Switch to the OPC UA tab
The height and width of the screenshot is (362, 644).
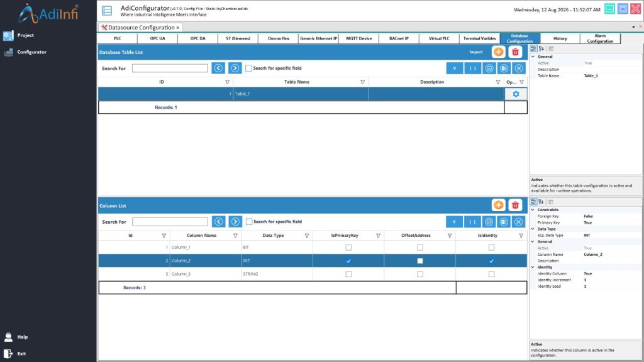pyautogui.click(x=158, y=38)
